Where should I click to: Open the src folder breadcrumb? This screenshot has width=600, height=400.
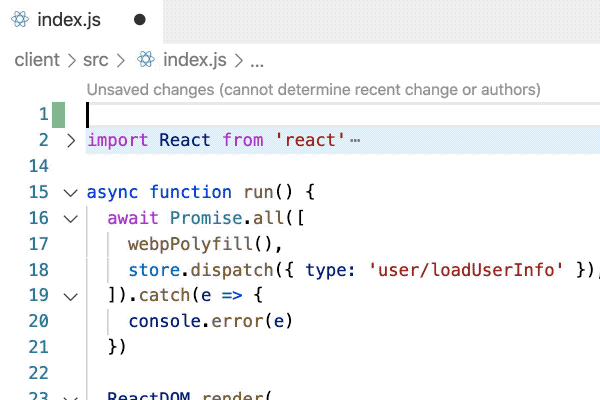point(96,60)
